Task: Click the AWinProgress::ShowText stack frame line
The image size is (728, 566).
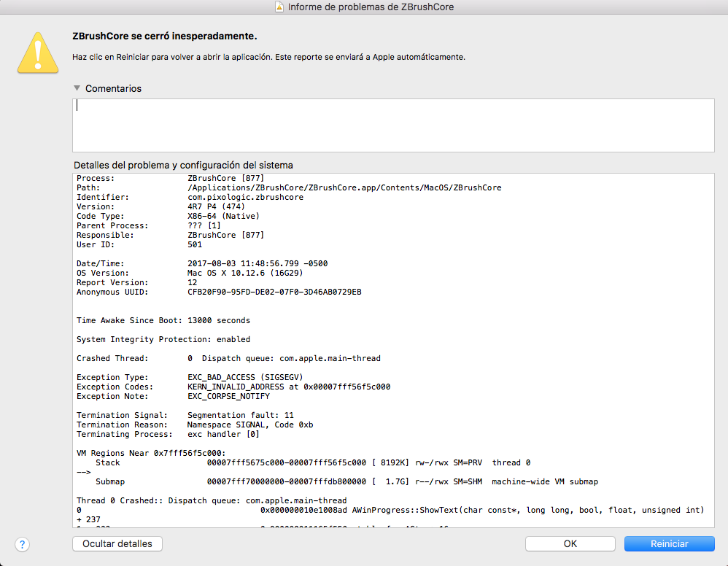Action: [x=481, y=510]
